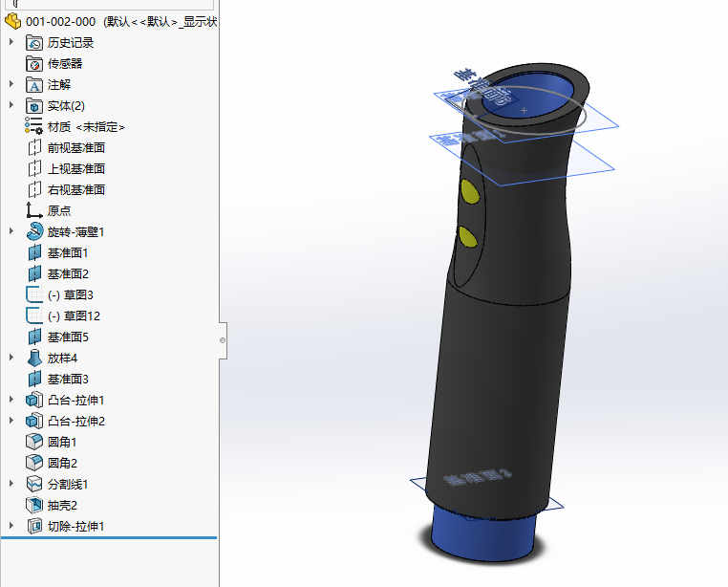The height and width of the screenshot is (587, 728).
Task: Select the 前视基准面 plane icon
Action: [x=34, y=148]
